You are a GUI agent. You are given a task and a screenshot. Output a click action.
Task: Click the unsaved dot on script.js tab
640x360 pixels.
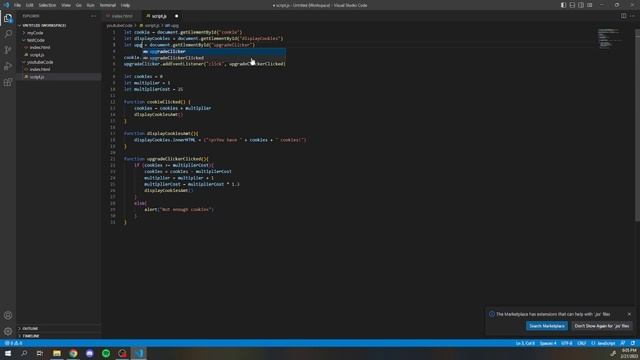176,16
